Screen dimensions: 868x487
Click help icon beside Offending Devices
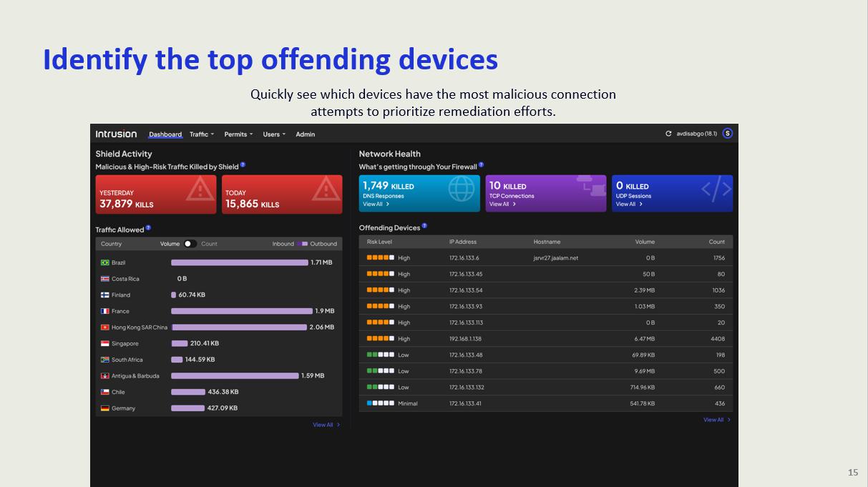click(x=424, y=225)
